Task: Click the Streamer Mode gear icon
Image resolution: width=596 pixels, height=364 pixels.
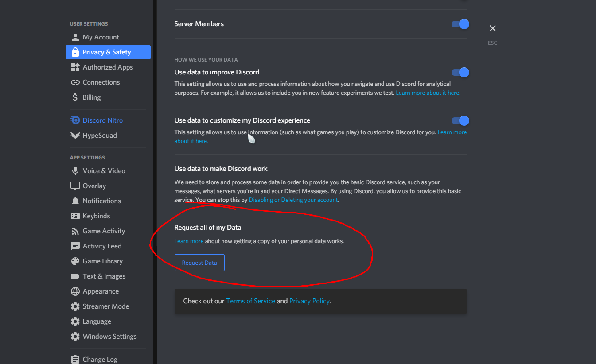Action: [75, 306]
